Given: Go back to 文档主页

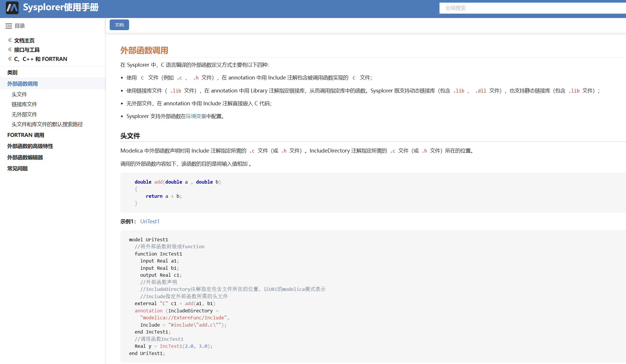Looking at the screenshot, I should [24, 41].
